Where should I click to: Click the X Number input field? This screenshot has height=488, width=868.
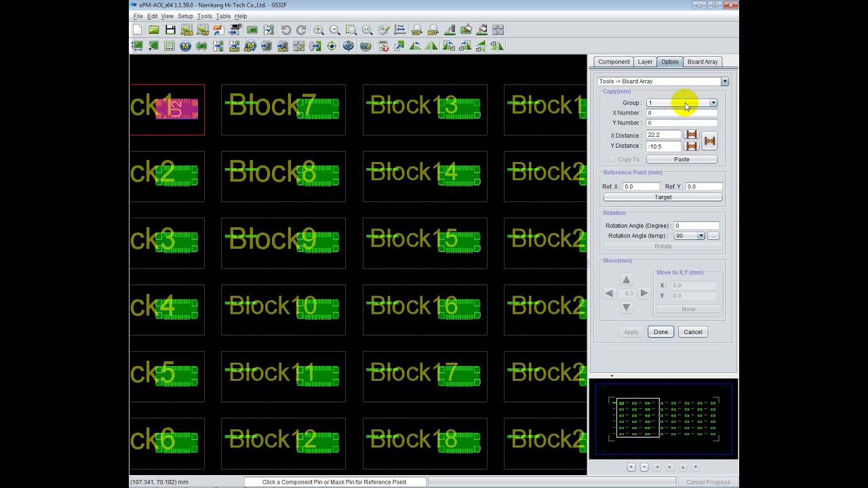tap(682, 113)
